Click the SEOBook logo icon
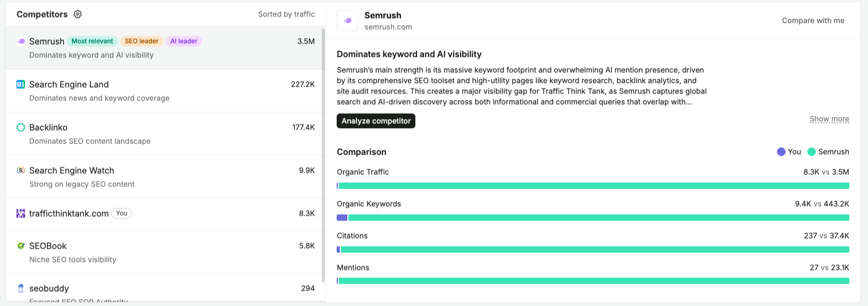The height and width of the screenshot is (306, 868). 21,246
